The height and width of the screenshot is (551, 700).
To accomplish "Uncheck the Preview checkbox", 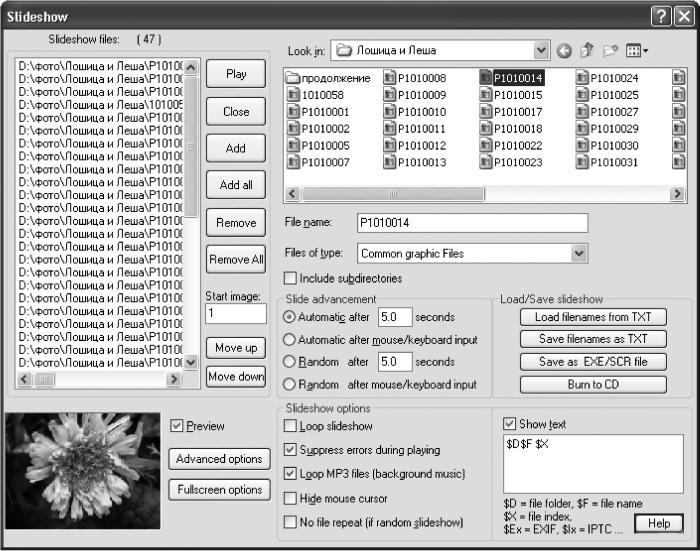I will pyautogui.click(x=177, y=426).
